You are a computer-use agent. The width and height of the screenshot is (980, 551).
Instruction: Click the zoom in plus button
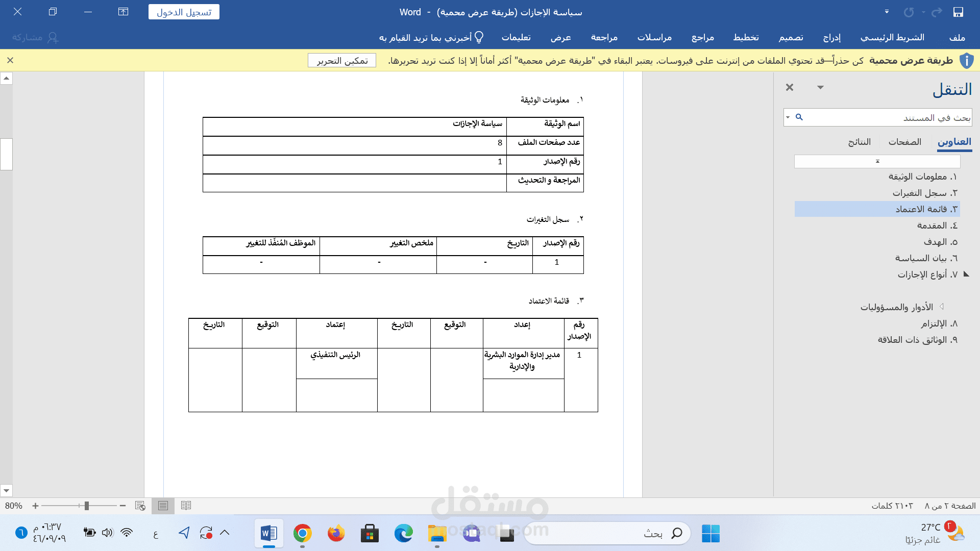point(35,506)
